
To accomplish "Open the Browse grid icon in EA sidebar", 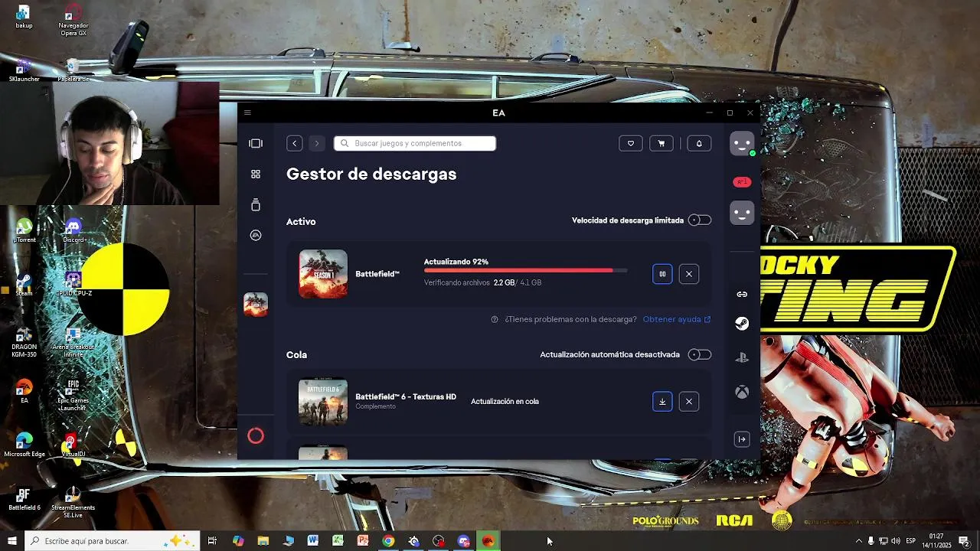I will (256, 174).
